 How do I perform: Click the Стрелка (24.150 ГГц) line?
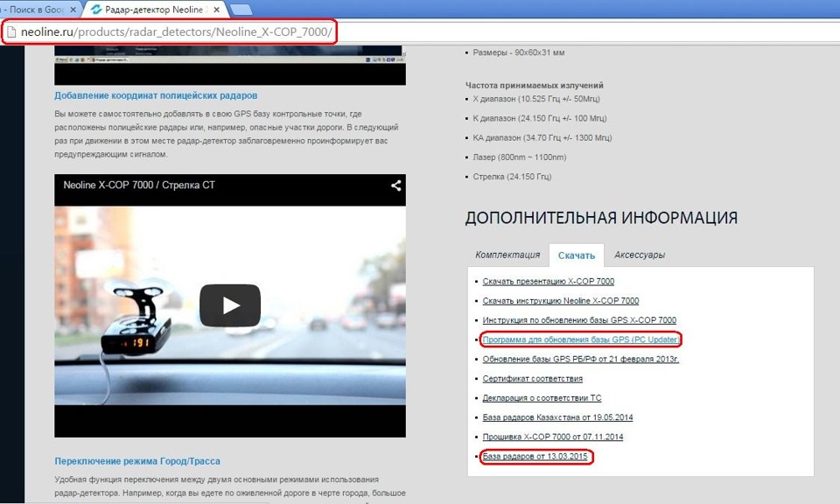pyautogui.click(x=512, y=176)
